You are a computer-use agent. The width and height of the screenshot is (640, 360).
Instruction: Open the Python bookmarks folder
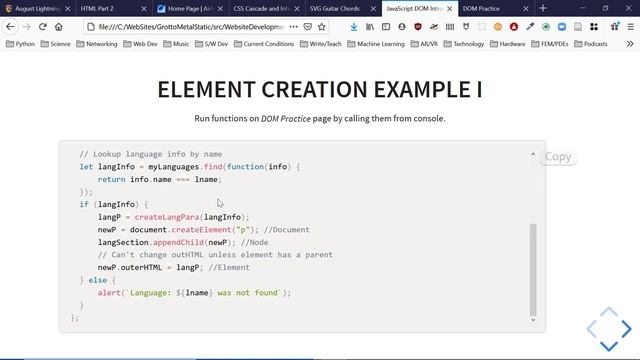pyautogui.click(x=20, y=44)
